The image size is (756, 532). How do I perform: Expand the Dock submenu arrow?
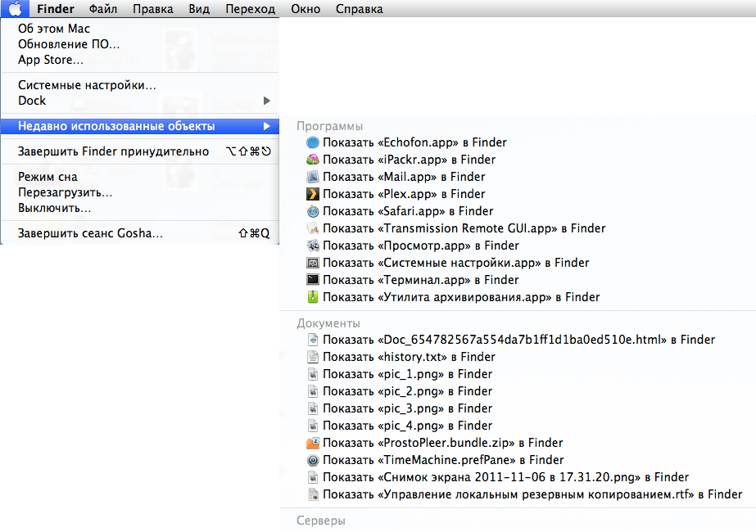267,101
